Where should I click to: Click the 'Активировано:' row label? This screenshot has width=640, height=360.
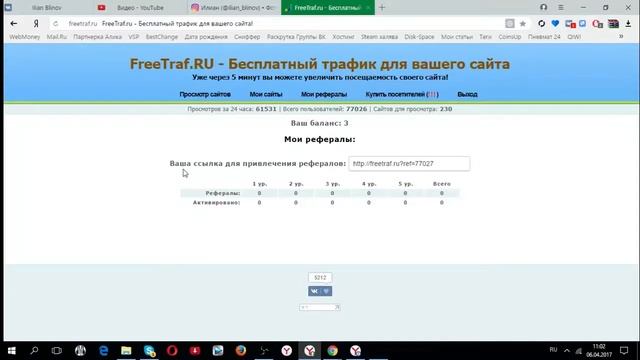coord(216,203)
